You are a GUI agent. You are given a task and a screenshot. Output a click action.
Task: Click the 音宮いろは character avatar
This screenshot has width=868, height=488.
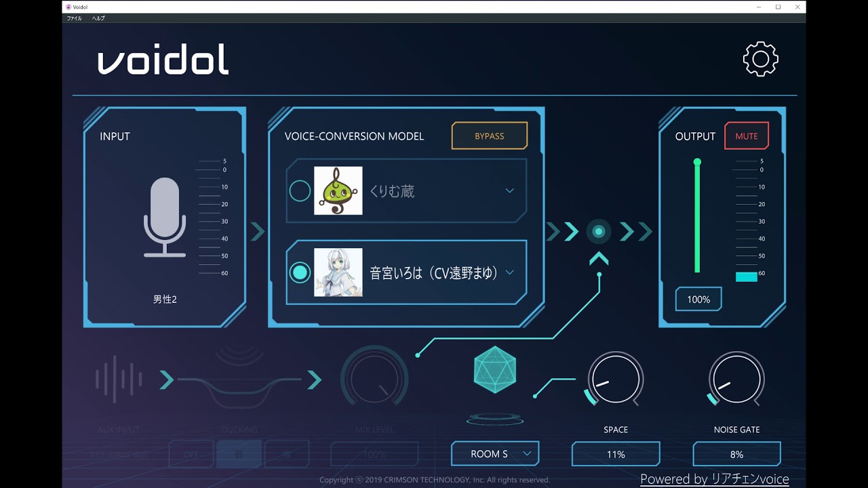(x=338, y=272)
